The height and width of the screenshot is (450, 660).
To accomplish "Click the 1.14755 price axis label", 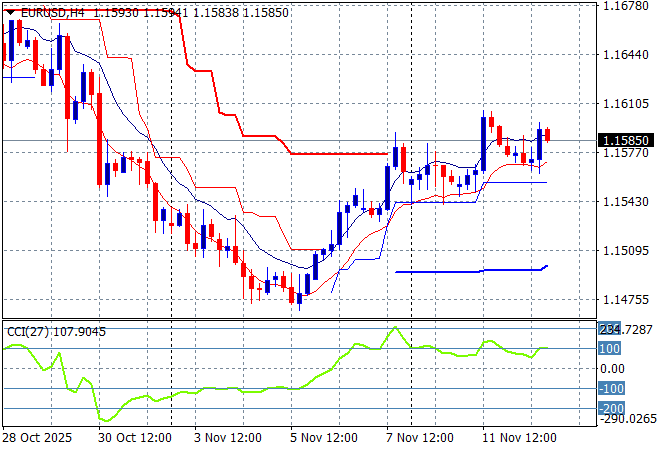I will click(x=626, y=300).
